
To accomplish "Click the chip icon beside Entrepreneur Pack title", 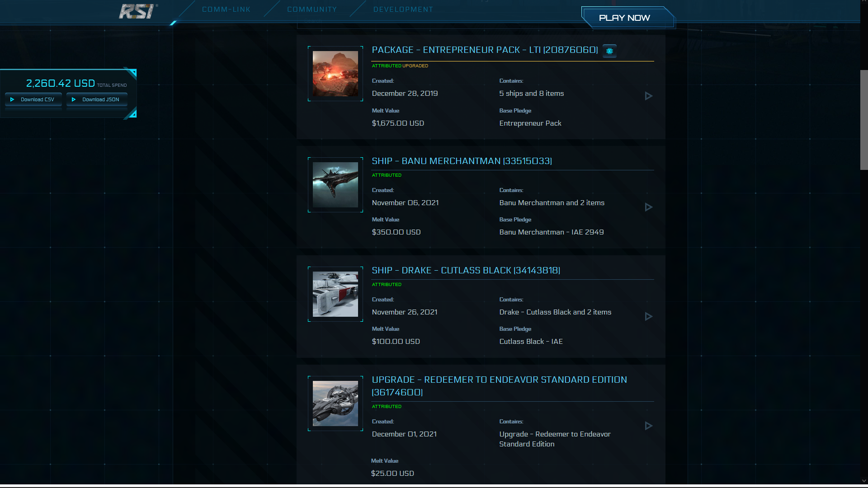I will [609, 51].
